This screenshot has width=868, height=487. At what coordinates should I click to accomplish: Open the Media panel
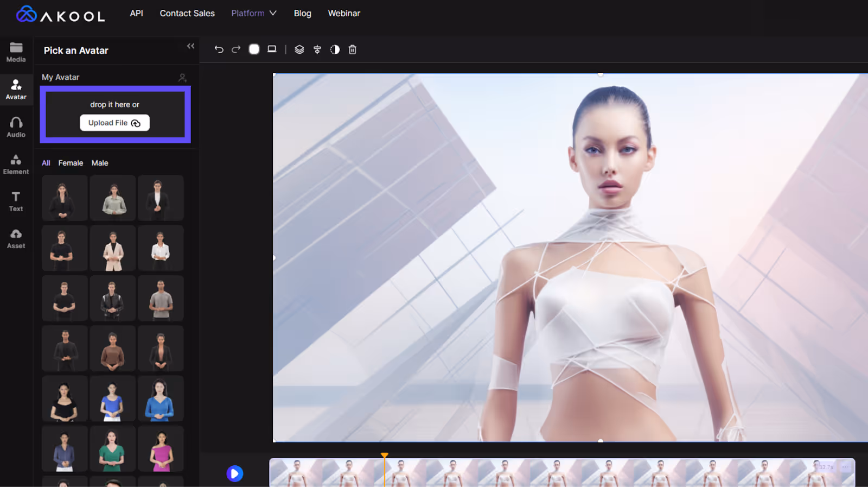[x=16, y=52]
